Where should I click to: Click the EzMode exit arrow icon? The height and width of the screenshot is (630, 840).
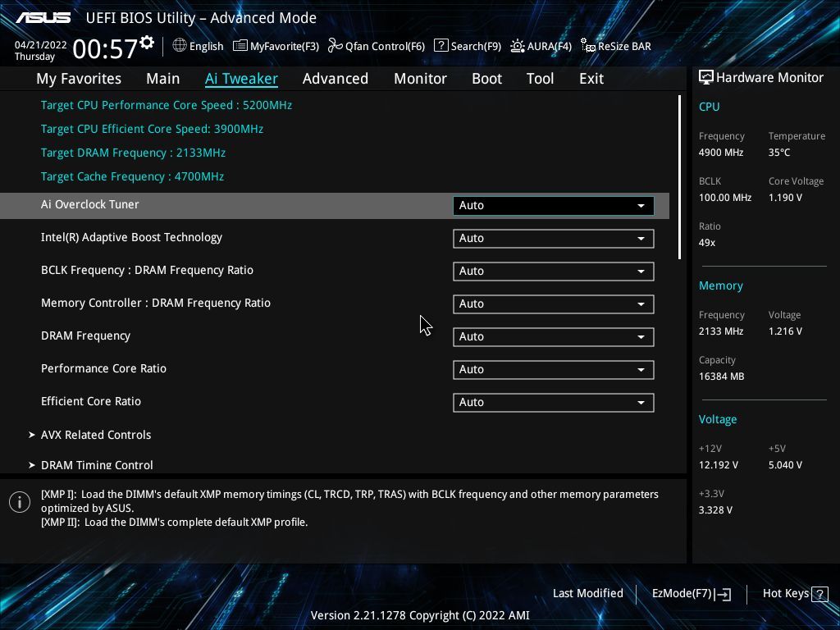click(x=723, y=594)
